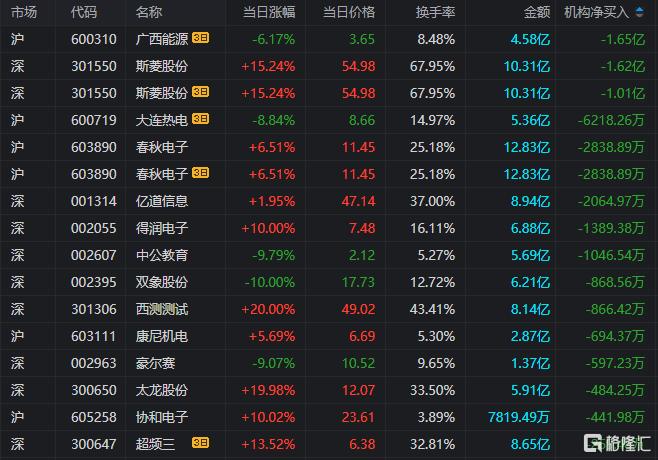Sort by the 换手率 column header
Image resolution: width=658 pixels, height=460 pixels.
435,12
